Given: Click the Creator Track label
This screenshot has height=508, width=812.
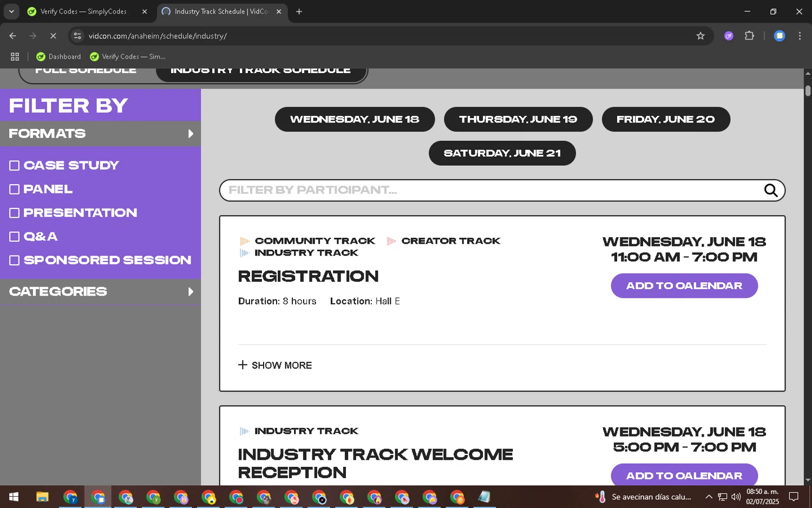Looking at the screenshot, I should click(x=451, y=241).
